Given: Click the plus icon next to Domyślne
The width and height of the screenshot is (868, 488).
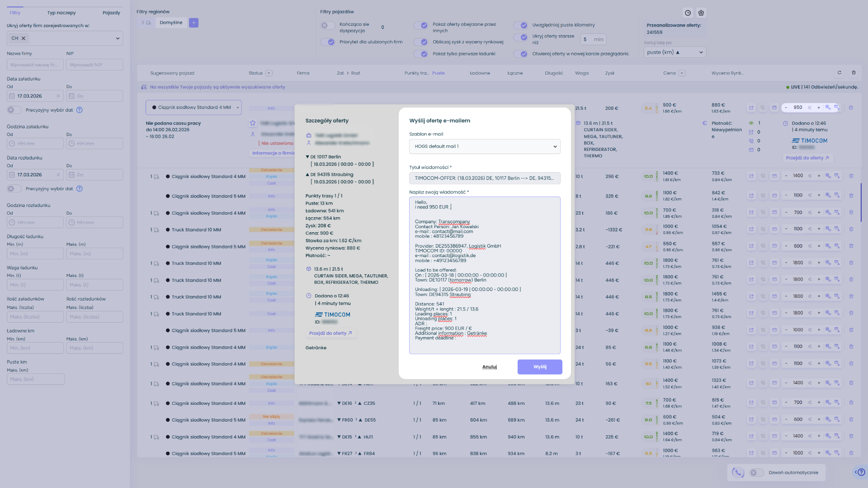Looking at the screenshot, I should click(193, 23).
